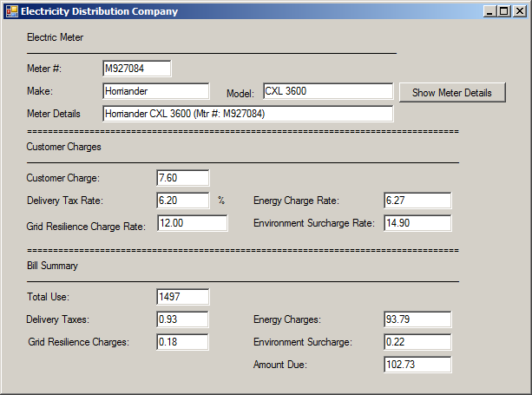Click the Customer Charge input field

coord(183,178)
